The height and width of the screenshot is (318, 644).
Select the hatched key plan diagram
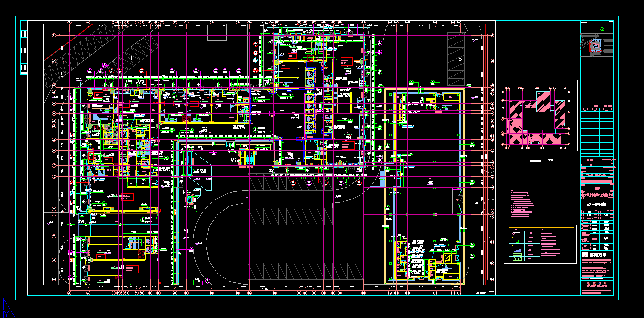(x=538, y=116)
